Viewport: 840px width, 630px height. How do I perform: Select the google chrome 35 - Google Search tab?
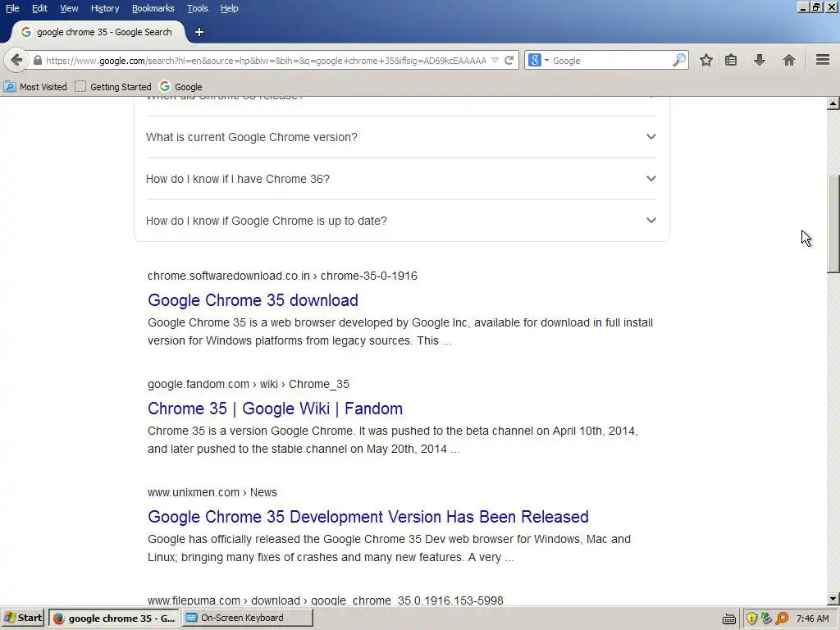[99, 32]
